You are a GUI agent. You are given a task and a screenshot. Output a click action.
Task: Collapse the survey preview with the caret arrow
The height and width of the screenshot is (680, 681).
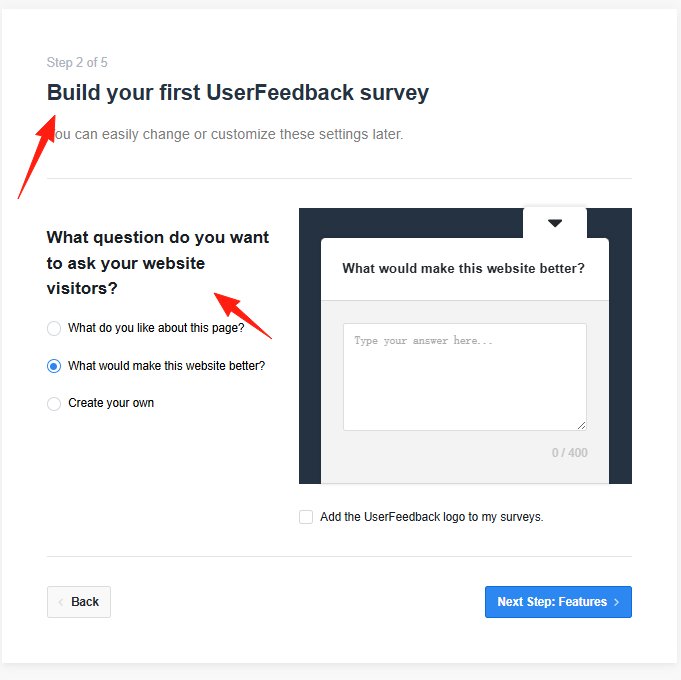(555, 223)
